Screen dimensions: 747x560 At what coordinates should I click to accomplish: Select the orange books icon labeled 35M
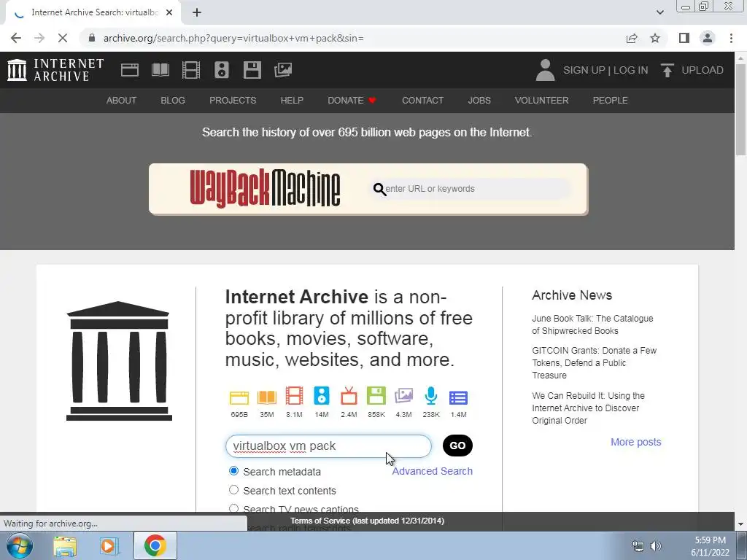[x=267, y=397]
